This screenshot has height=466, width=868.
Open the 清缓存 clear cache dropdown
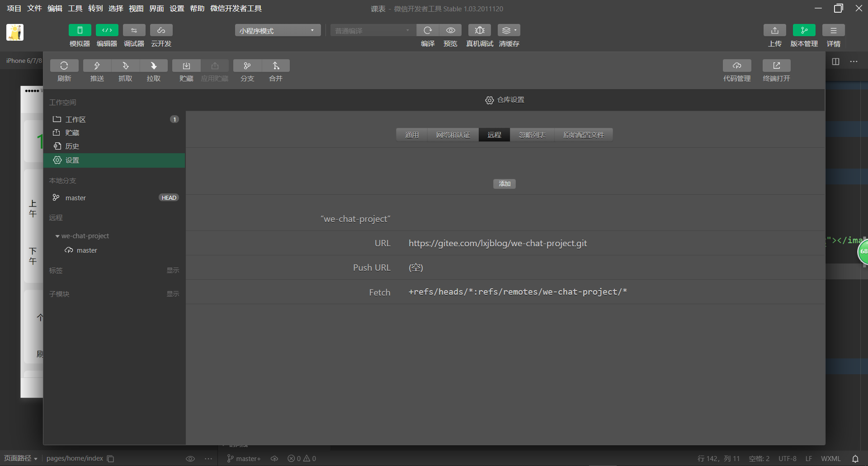(509, 30)
